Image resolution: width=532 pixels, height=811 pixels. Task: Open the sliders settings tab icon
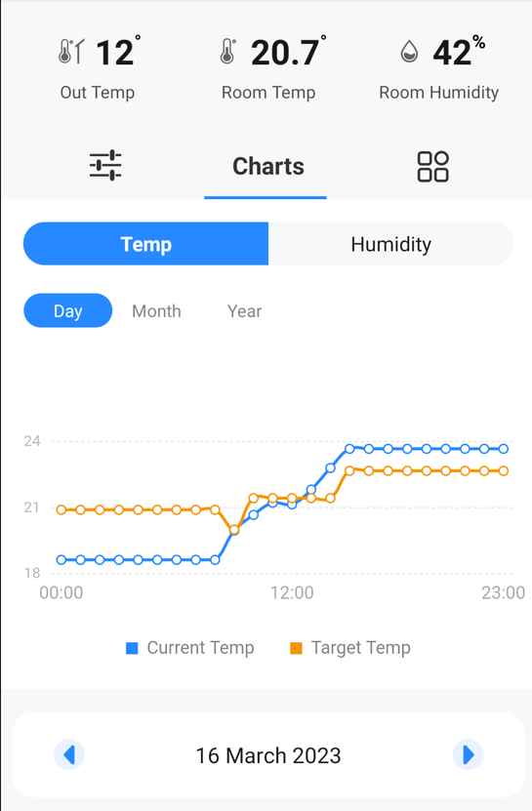tap(105, 166)
